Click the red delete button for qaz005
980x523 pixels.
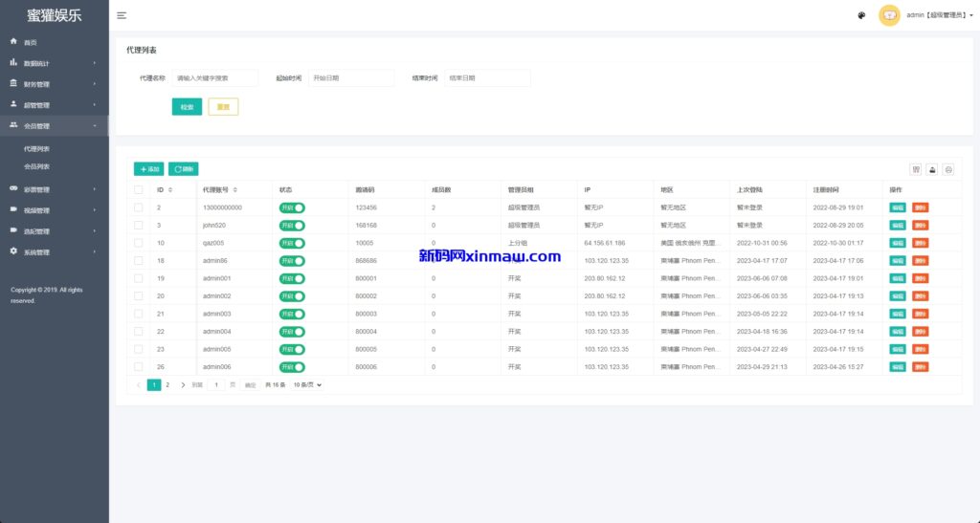coord(920,243)
